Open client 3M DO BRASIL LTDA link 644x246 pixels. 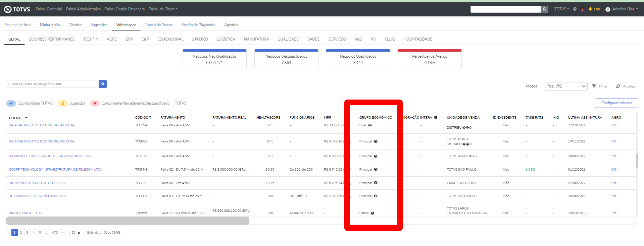[25, 213]
